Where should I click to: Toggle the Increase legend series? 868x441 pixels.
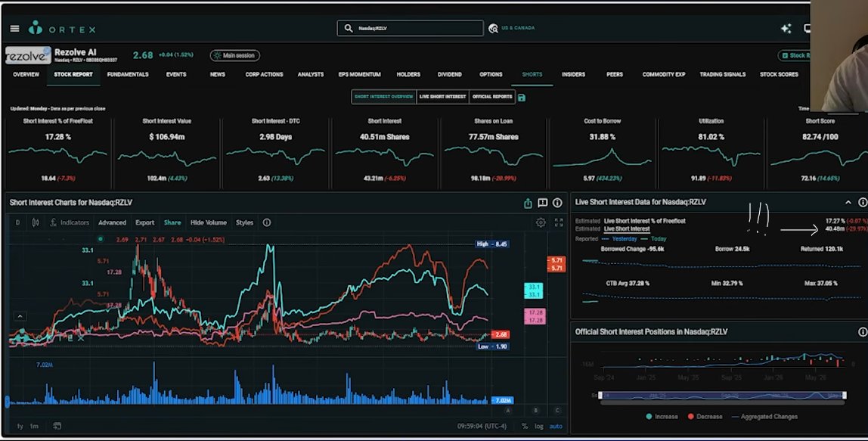click(x=662, y=417)
